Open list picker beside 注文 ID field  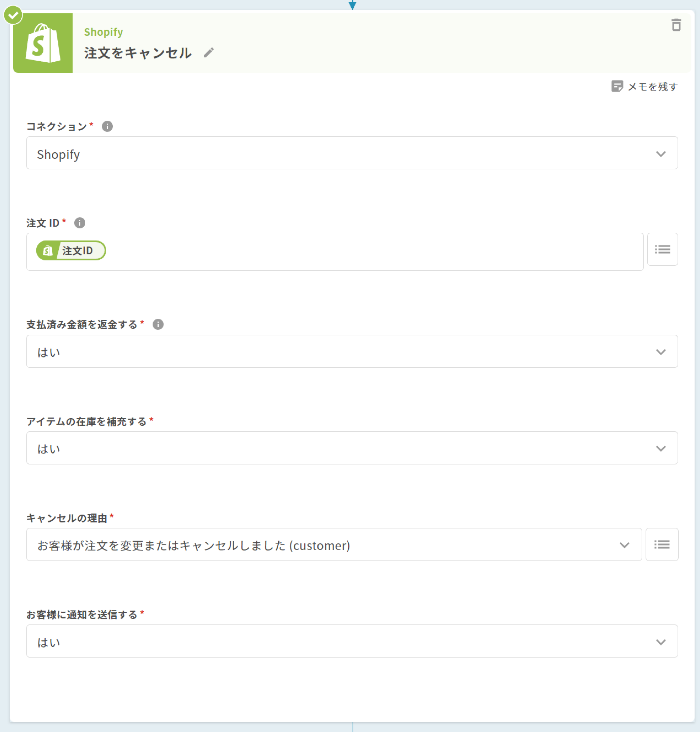point(662,249)
